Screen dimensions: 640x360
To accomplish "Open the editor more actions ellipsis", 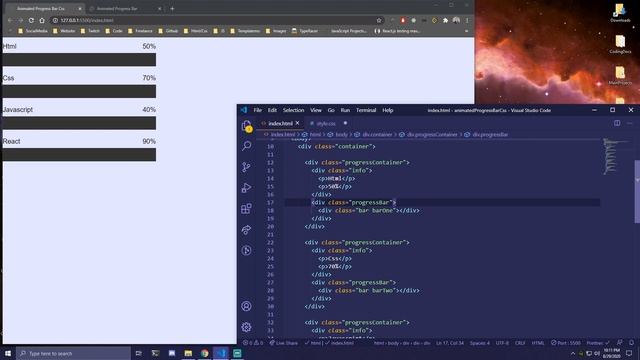I will [x=629, y=123].
